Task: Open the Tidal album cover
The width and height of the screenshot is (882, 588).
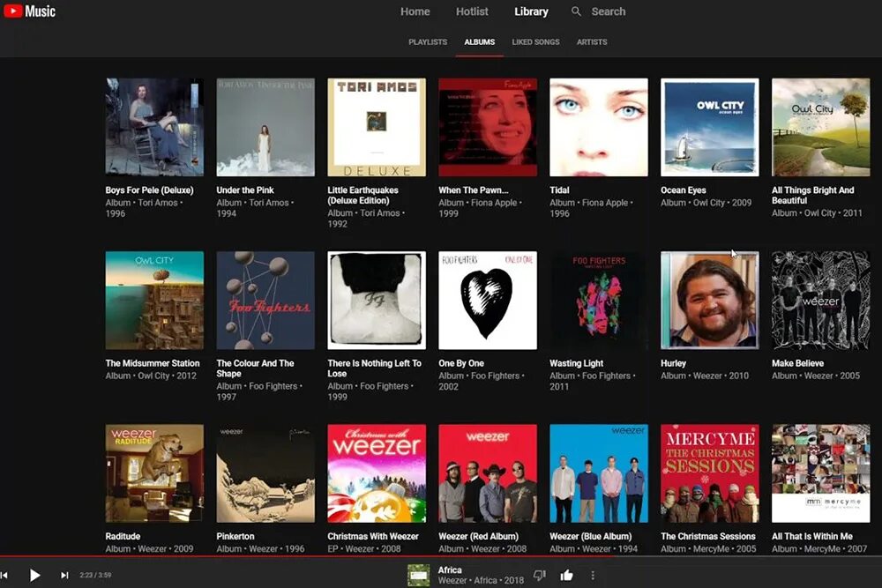Action: pyautogui.click(x=599, y=127)
